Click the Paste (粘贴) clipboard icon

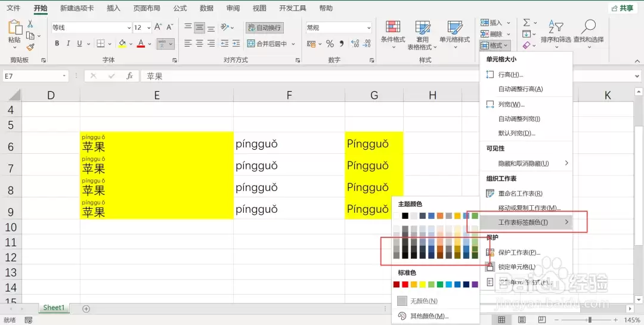15,27
